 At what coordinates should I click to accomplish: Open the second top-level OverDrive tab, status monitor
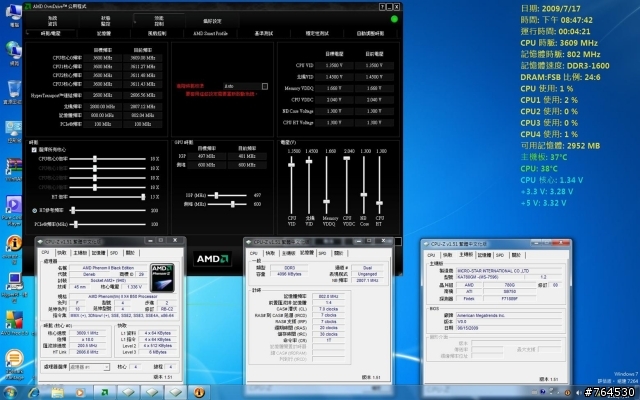[x=106, y=21]
